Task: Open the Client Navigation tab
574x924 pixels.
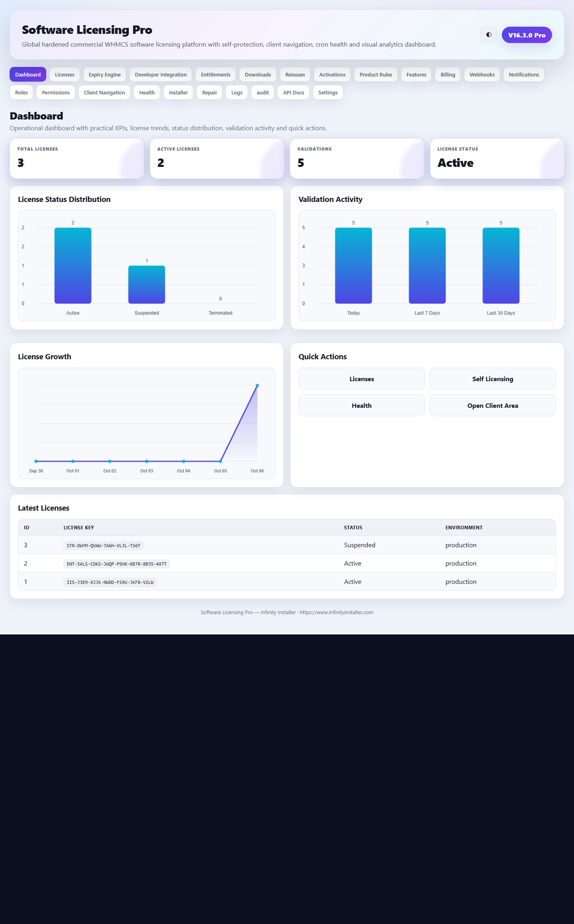Action: (104, 92)
